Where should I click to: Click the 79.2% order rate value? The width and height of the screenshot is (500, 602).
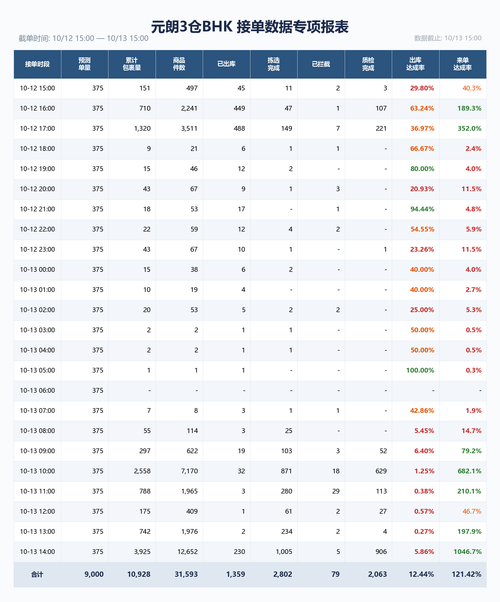[471, 451]
